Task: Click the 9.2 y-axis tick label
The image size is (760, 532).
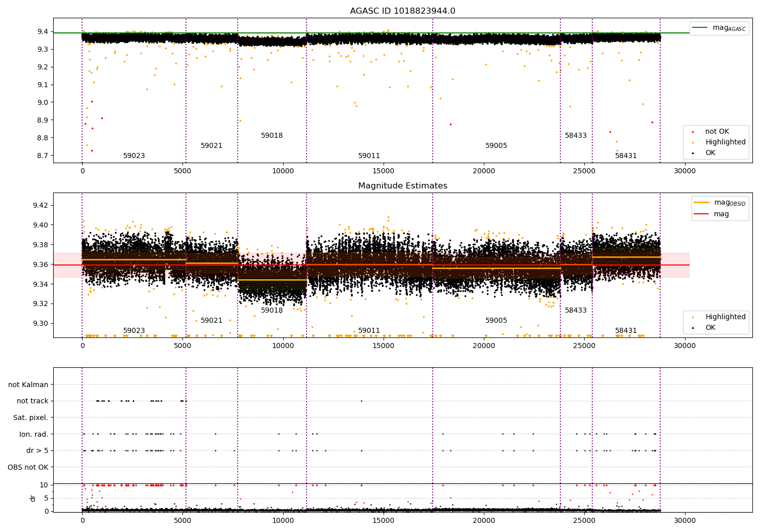Action: tap(43, 67)
